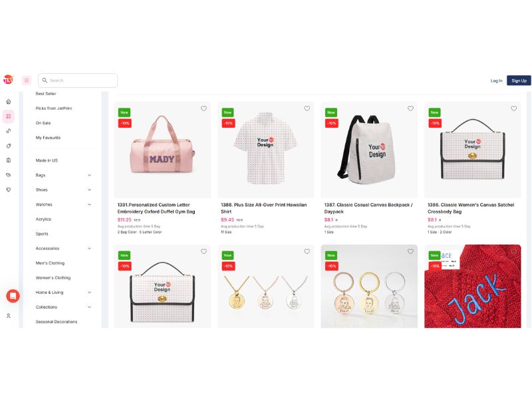Open the On Sale menu item
Image resolution: width=532 pixels, height=399 pixels.
[43, 123]
